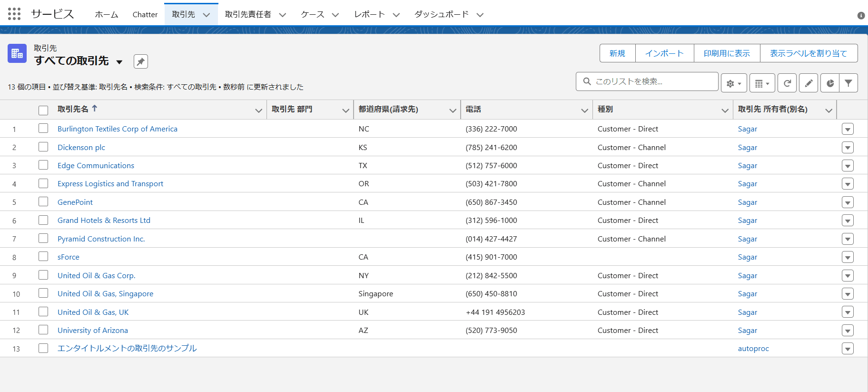Refresh the list view
This screenshot has width=868, height=392.
pos(787,83)
